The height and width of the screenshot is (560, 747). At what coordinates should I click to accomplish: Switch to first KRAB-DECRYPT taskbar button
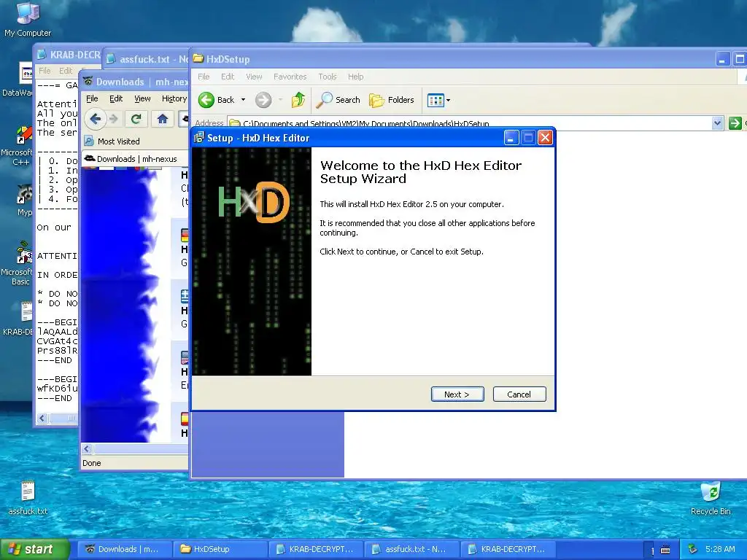[x=316, y=549]
